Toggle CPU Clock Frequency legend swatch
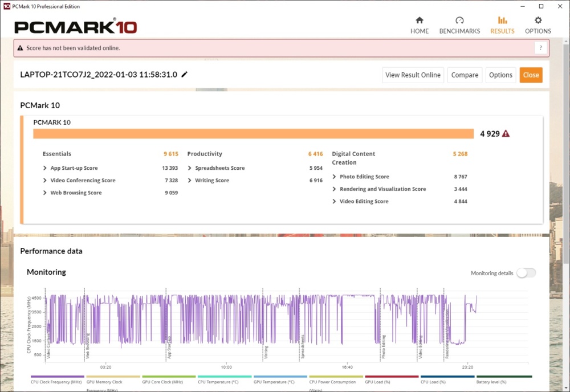 (x=58, y=377)
